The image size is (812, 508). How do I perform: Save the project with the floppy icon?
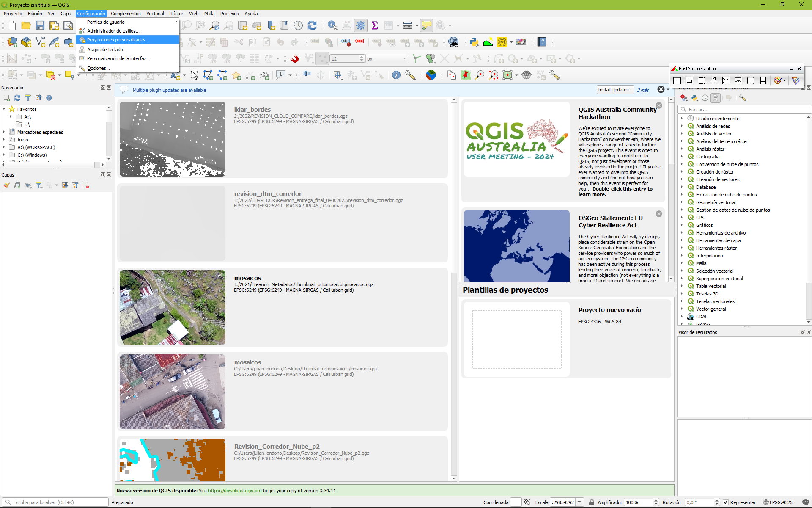40,26
